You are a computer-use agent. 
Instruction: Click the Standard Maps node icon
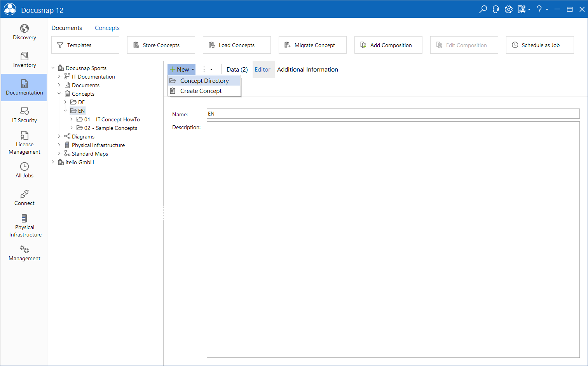67,154
